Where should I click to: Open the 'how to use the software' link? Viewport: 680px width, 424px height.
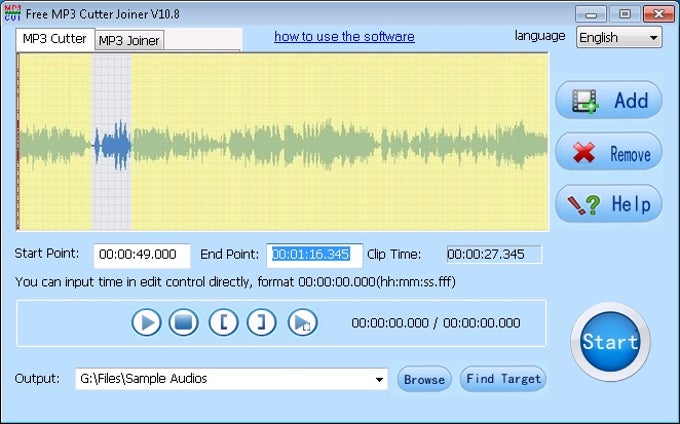coord(344,37)
